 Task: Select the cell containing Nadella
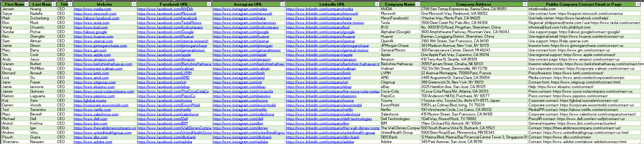43,14
